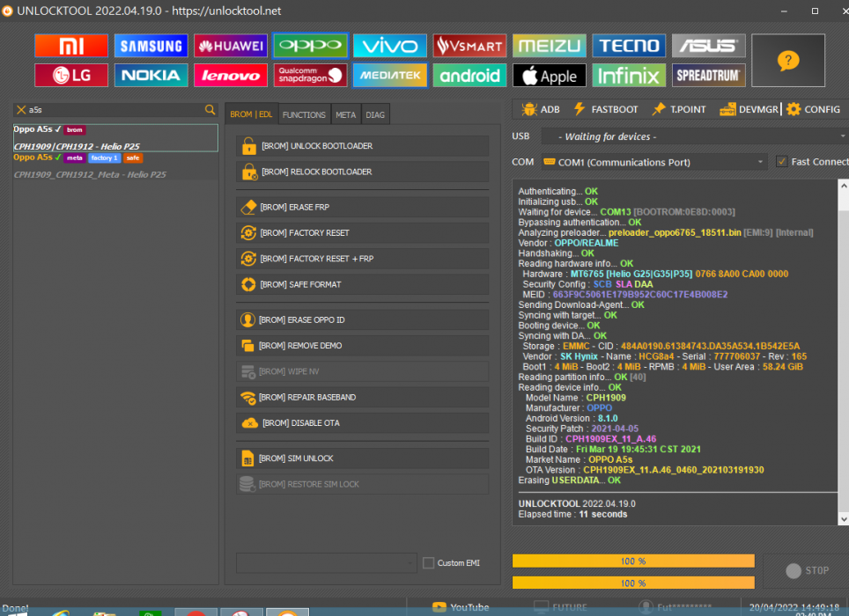Click the FUTURE status bar item

click(560, 607)
